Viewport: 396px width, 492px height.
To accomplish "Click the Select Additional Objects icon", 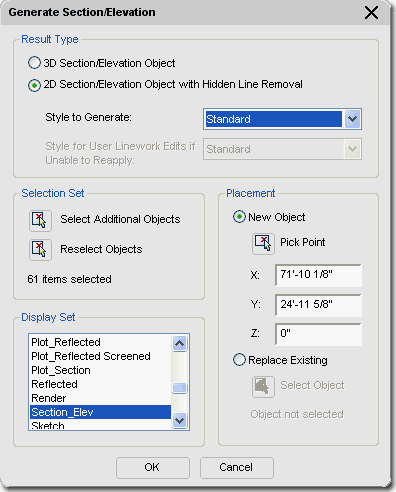I will click(40, 221).
